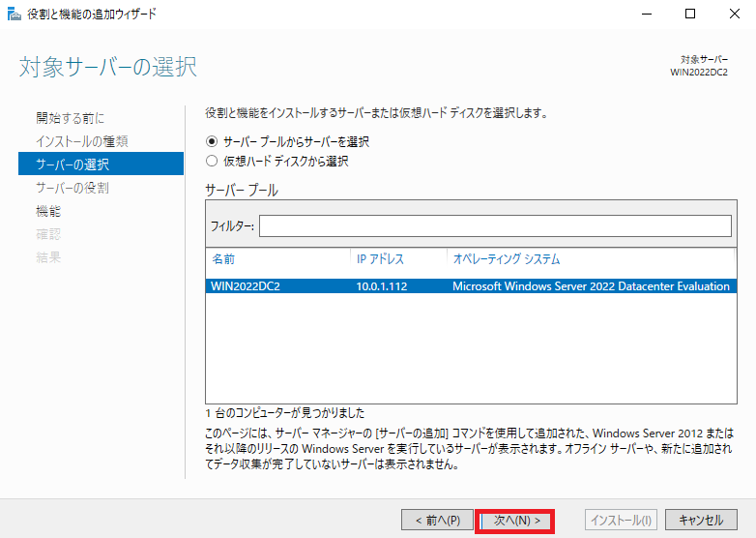Click 前へ(P) back button
756x538 pixels.
click(437, 521)
